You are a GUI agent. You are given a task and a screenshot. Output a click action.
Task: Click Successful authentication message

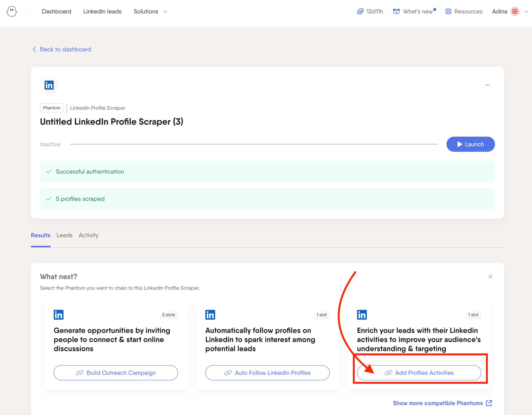pos(268,171)
